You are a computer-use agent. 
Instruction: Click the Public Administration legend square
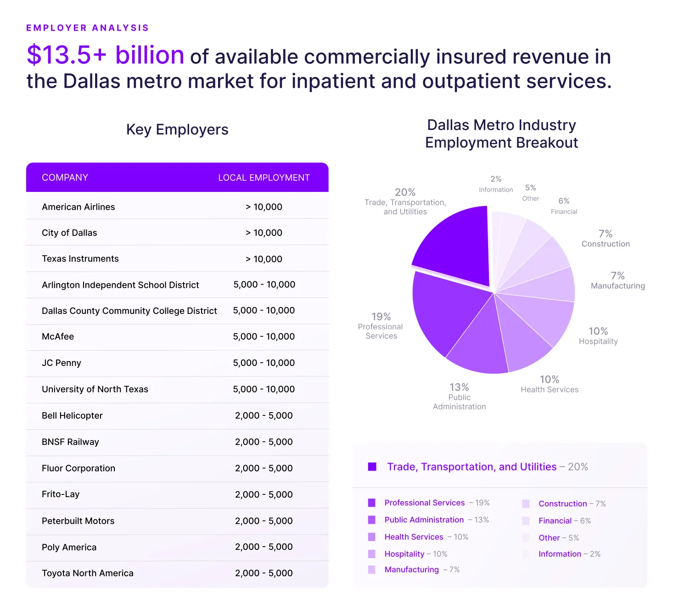pyautogui.click(x=371, y=520)
